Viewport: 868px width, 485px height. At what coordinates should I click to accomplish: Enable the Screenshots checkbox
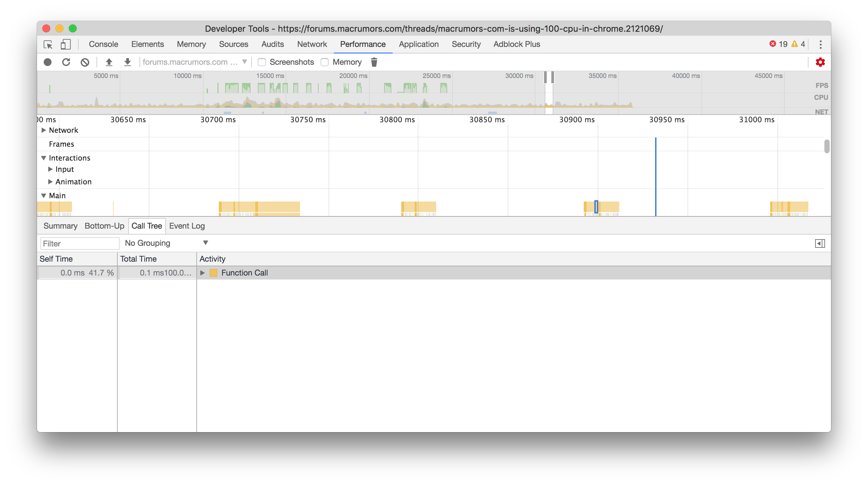point(262,62)
